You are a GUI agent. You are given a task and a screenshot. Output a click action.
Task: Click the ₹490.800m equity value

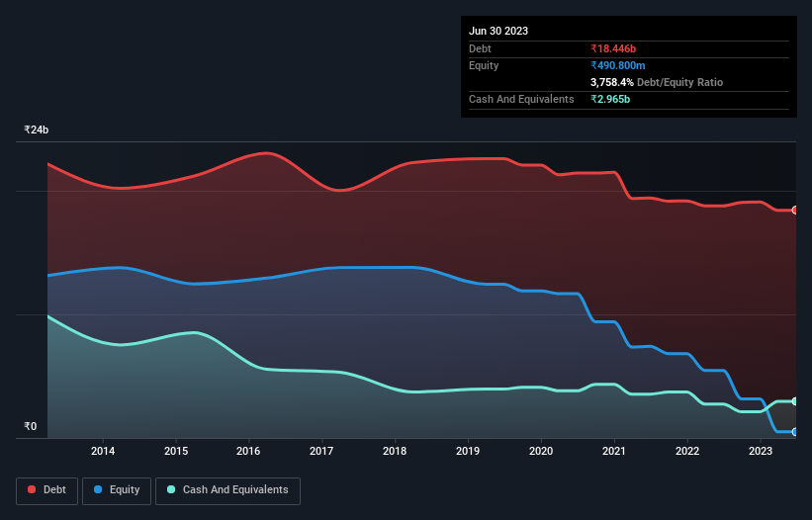[618, 65]
